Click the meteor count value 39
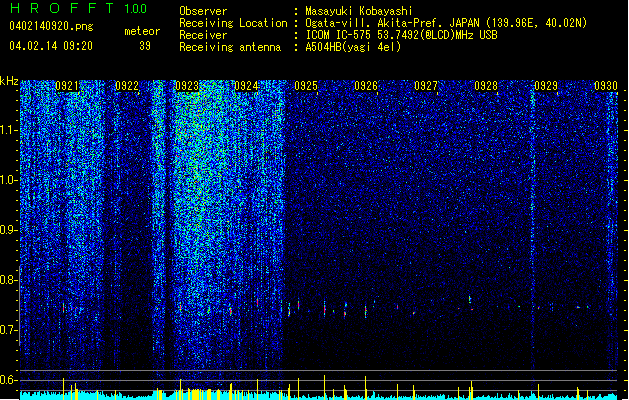 [x=145, y=46]
